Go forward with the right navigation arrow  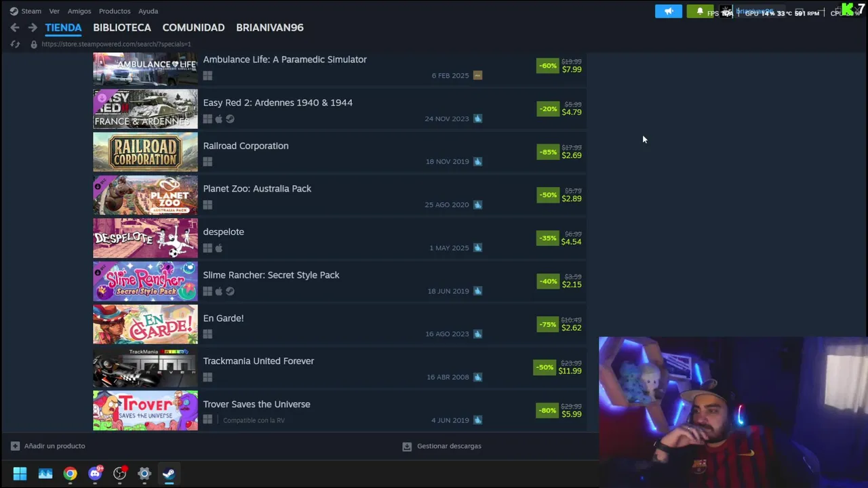coord(33,28)
